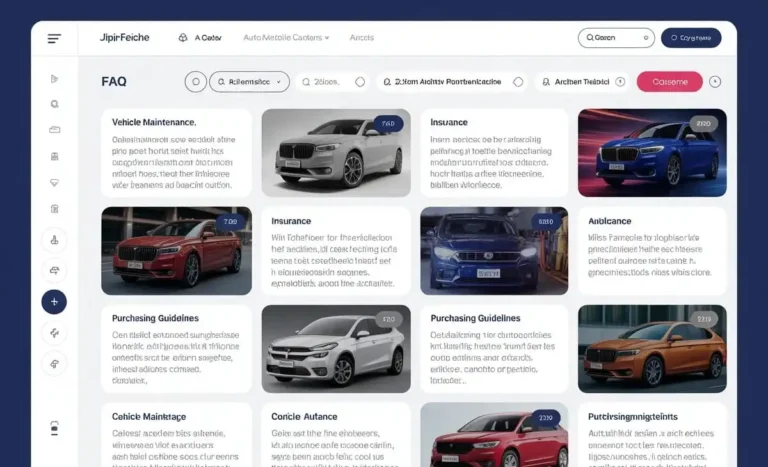Screen dimensions: 768x467
Task: Select the 2 fdem Aichitv Poorbenicaclce filter
Action: [453, 82]
